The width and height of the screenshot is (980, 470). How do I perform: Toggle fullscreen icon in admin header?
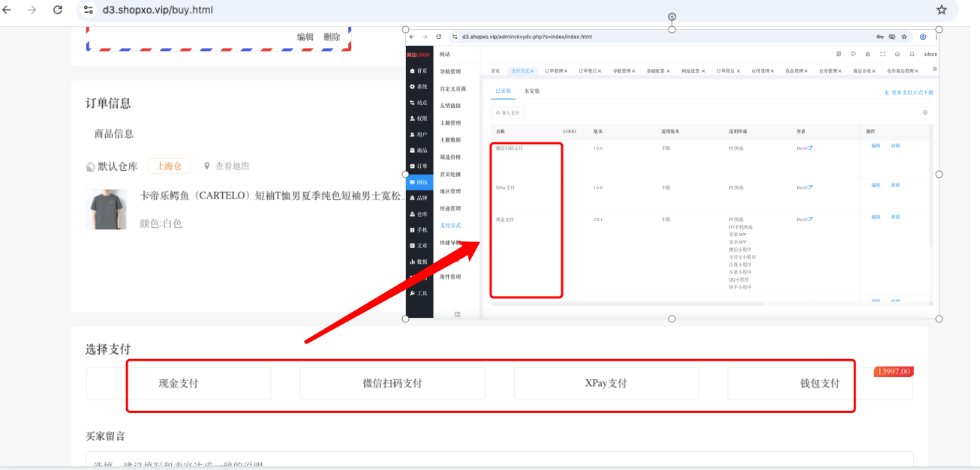coord(882,54)
